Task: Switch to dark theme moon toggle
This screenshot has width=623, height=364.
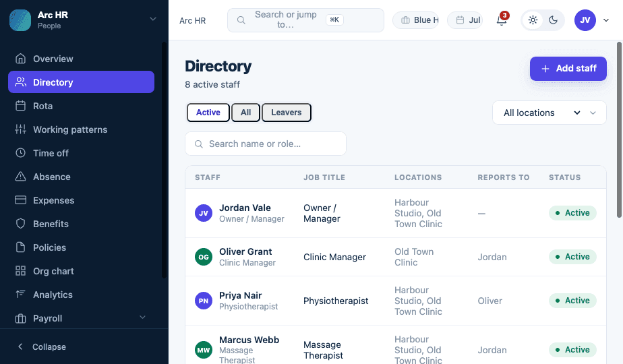Action: [553, 20]
